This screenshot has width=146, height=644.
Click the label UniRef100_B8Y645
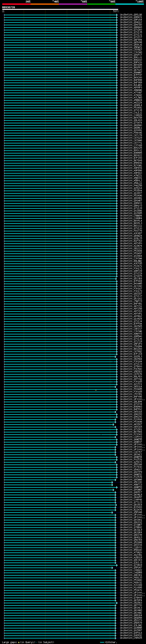coord(131,65)
